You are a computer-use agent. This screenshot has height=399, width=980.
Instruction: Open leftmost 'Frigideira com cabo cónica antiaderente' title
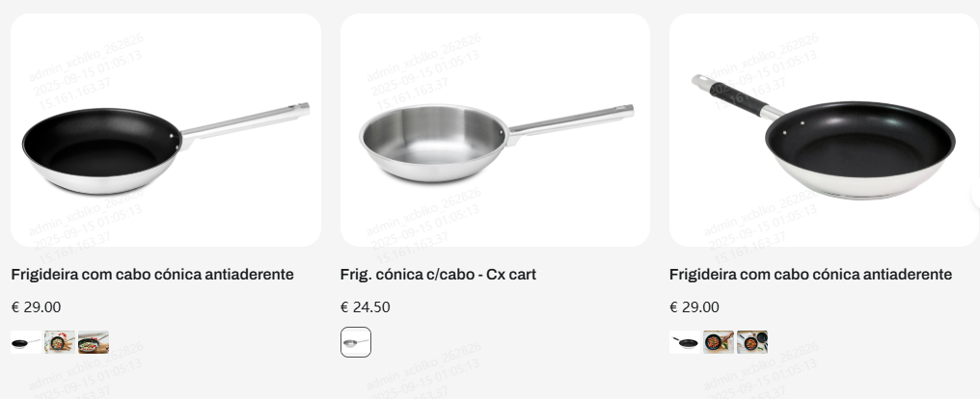(152, 275)
